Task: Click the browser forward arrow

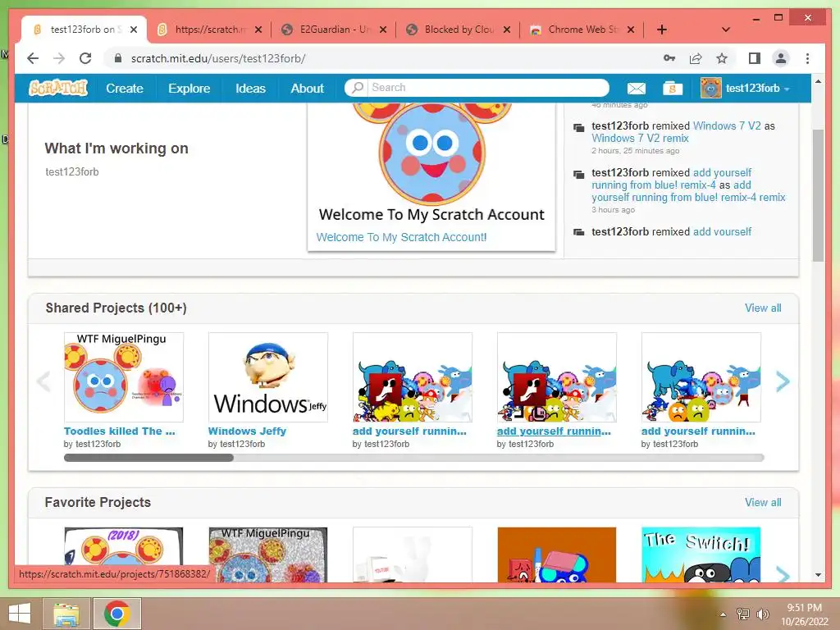Action: click(x=59, y=58)
